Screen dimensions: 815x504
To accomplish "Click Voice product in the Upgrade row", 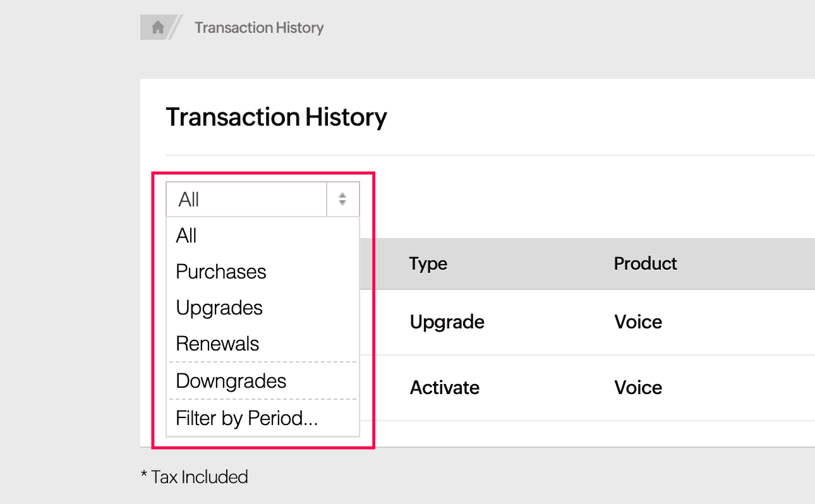I will pyautogui.click(x=638, y=322).
